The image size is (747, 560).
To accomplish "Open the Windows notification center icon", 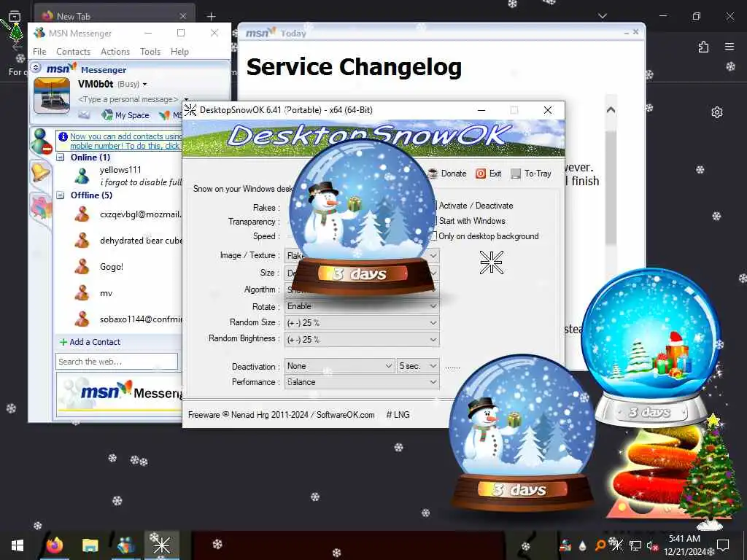I will (x=723, y=545).
